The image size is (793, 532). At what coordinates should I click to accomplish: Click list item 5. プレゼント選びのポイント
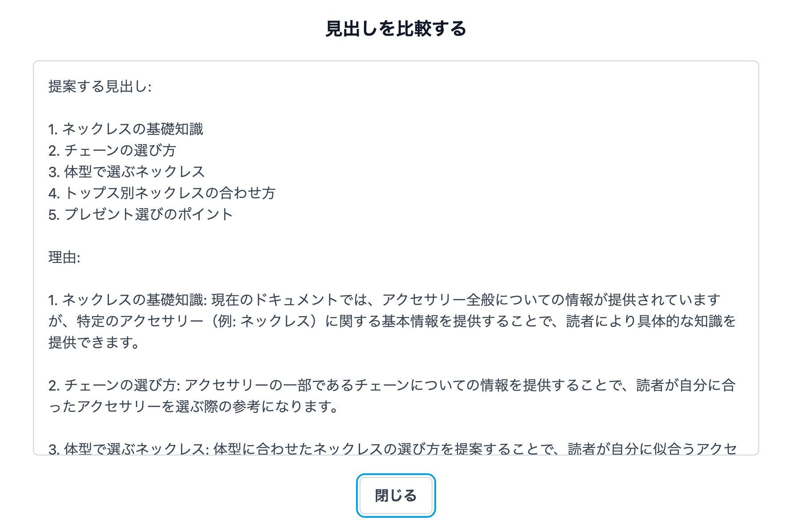(x=141, y=214)
